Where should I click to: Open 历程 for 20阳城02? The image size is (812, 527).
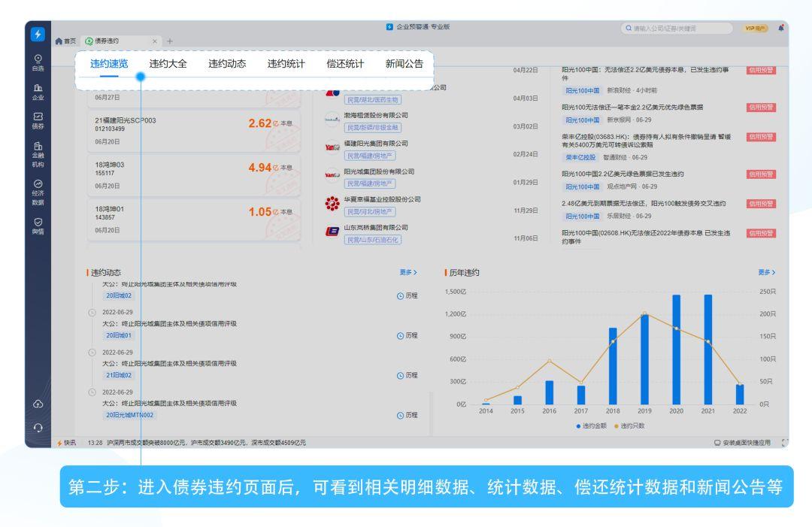(x=407, y=295)
